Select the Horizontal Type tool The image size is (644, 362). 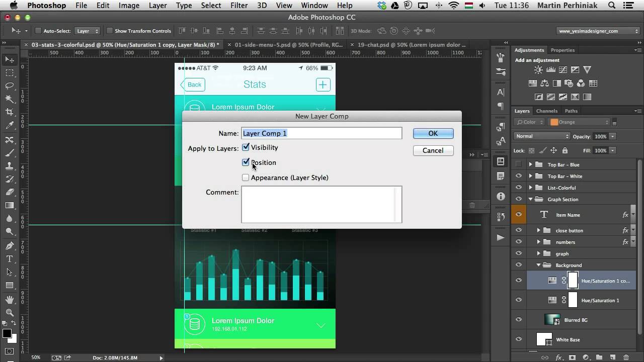point(10,259)
